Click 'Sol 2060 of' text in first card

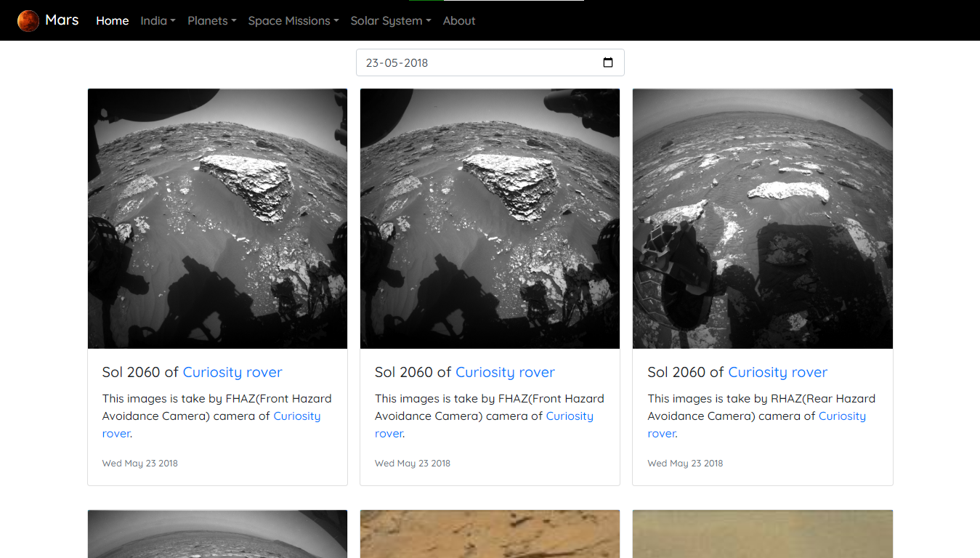pos(140,372)
